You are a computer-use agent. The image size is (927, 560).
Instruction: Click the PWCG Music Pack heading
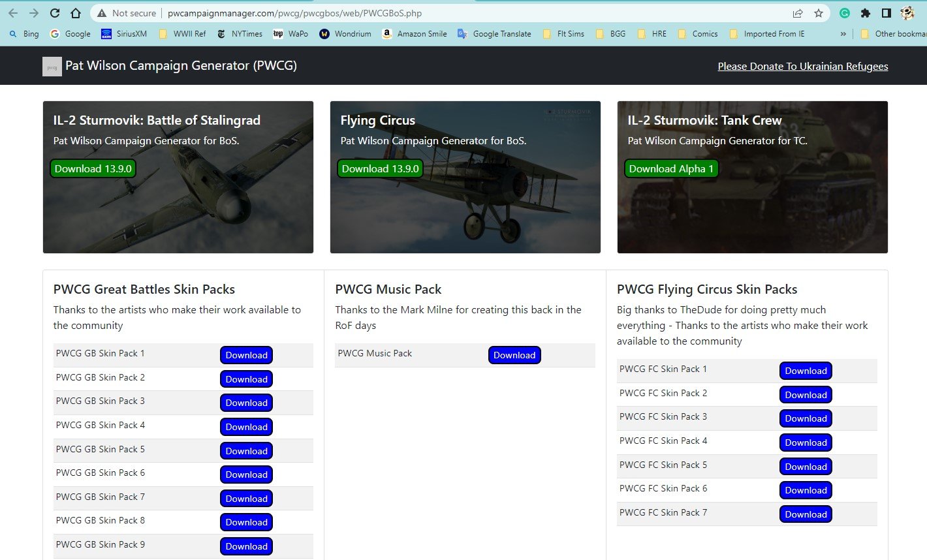[388, 289]
